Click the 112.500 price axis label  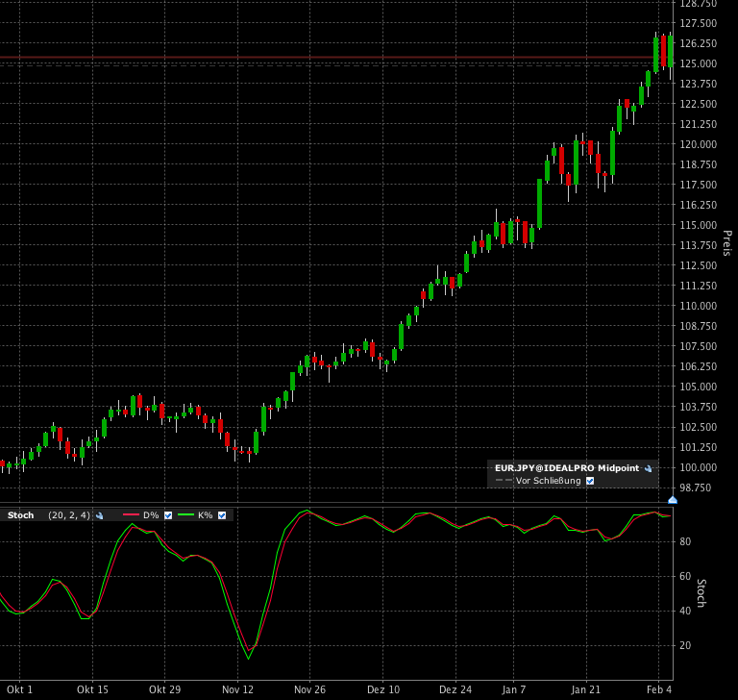pos(698,265)
